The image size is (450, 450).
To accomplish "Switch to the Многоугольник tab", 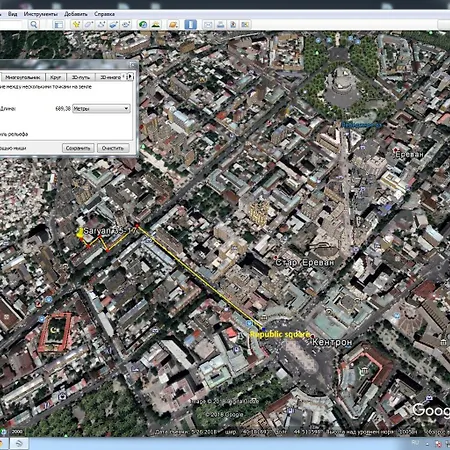I will (23, 77).
